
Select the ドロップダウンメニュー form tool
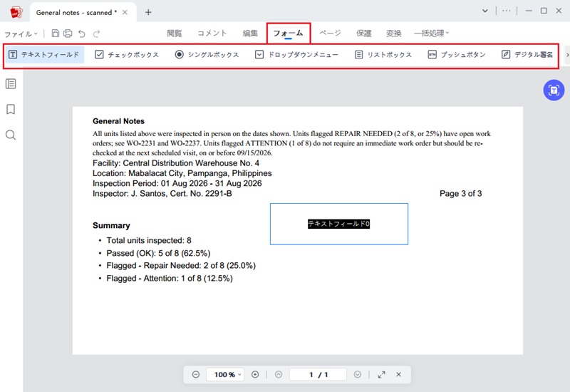pos(296,55)
